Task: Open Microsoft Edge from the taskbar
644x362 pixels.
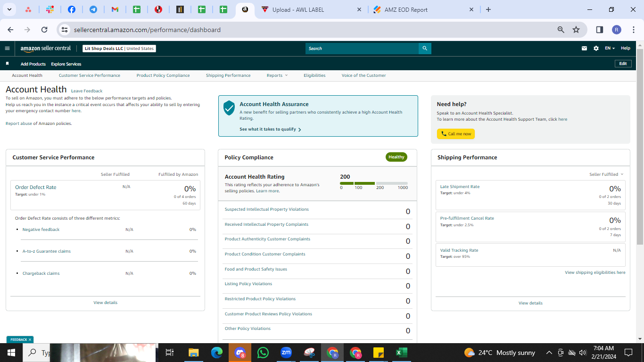Action: coord(216,353)
